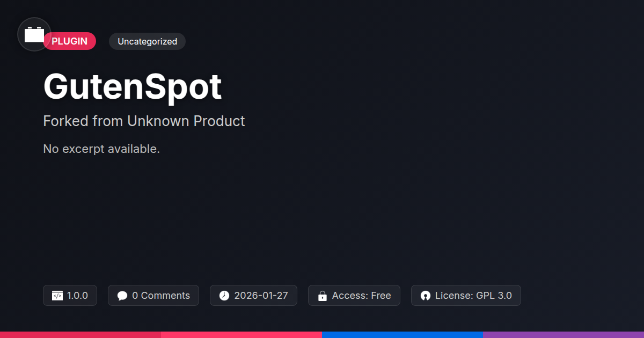This screenshot has width=644, height=338.
Task: Click the speech bubble comments icon
Action: coord(122,296)
